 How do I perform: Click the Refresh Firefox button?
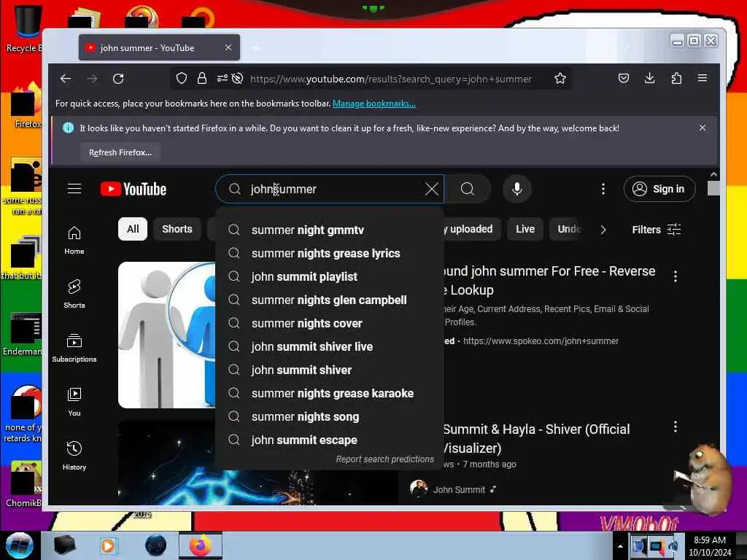pos(120,152)
